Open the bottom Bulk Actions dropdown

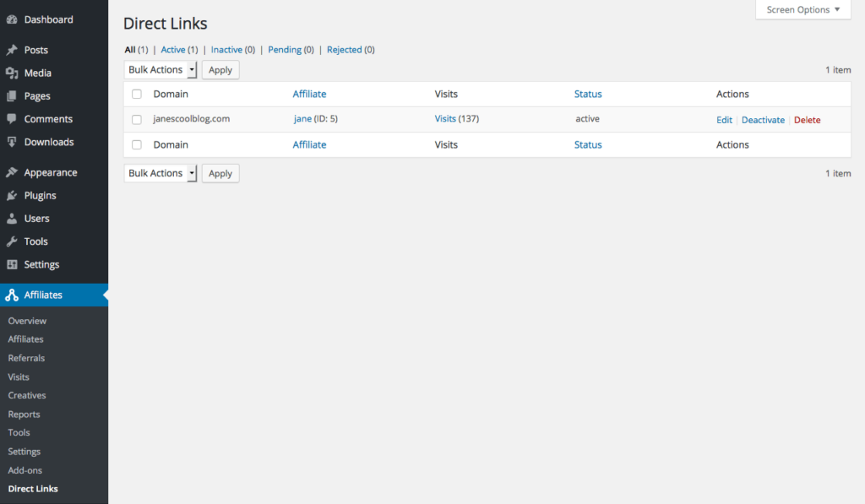tap(160, 173)
